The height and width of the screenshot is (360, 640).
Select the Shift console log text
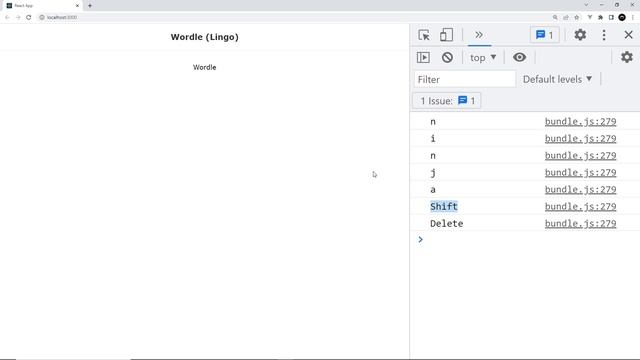pos(444,207)
